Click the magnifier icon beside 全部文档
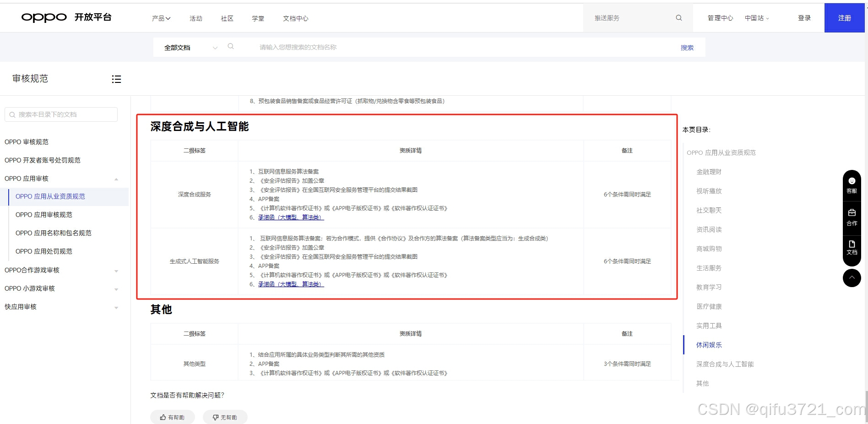Viewport: 868px width, 424px height. [x=231, y=46]
